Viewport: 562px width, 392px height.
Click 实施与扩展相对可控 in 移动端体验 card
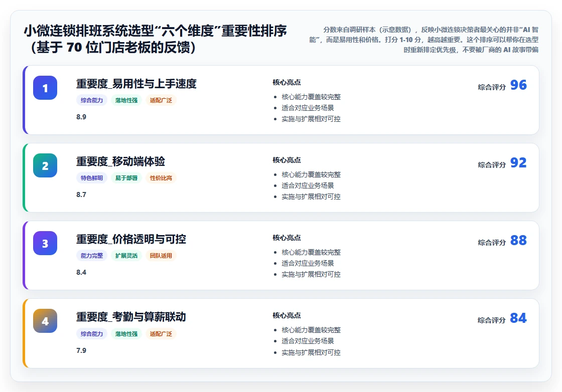pyautogui.click(x=311, y=197)
